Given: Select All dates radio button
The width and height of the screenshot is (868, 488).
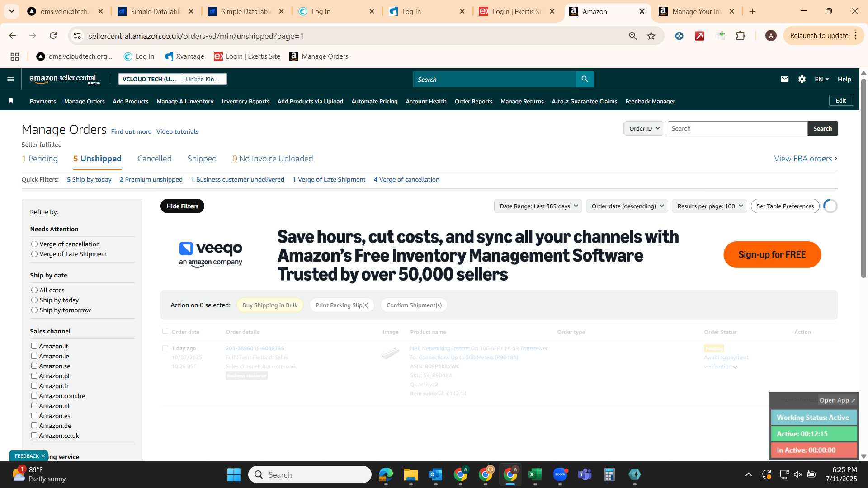Looking at the screenshot, I should point(34,290).
